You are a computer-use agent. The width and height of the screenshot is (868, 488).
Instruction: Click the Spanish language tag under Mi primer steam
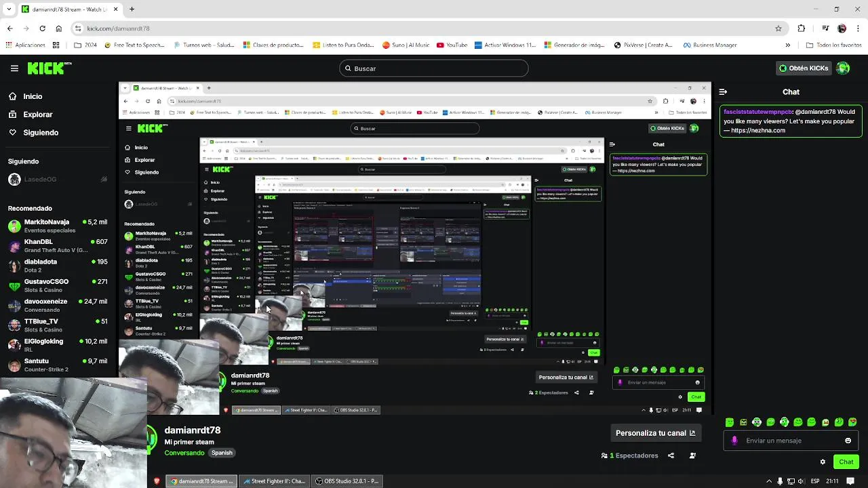222,453
